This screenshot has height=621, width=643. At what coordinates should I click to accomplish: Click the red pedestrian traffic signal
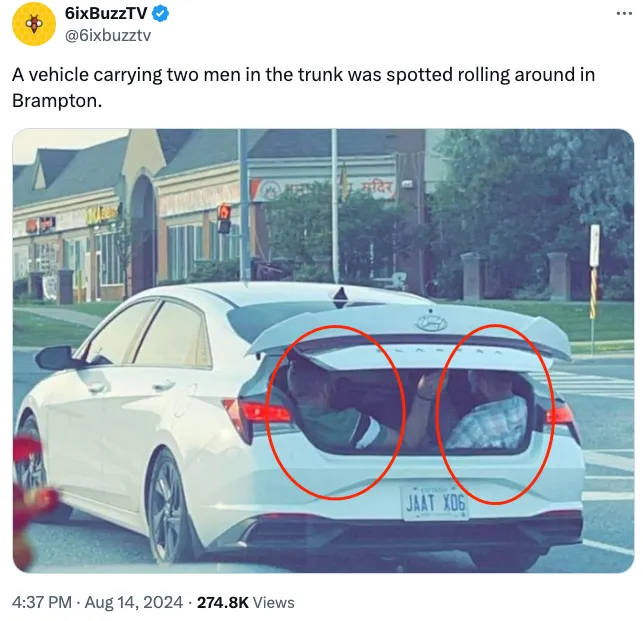click(x=224, y=218)
